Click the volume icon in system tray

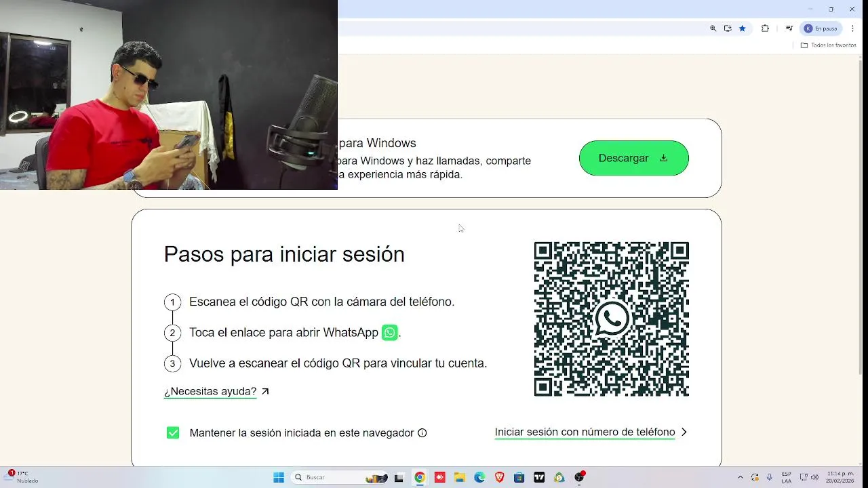(814, 477)
